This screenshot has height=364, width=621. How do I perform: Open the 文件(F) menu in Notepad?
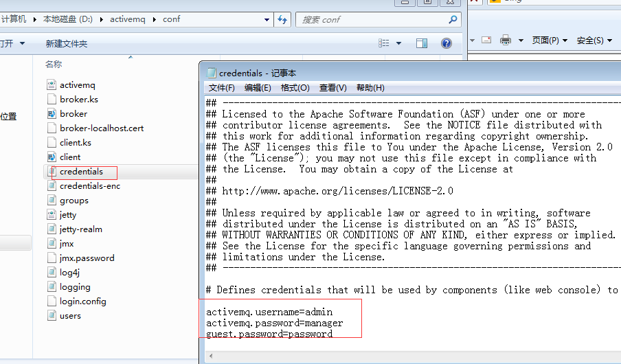(x=221, y=88)
